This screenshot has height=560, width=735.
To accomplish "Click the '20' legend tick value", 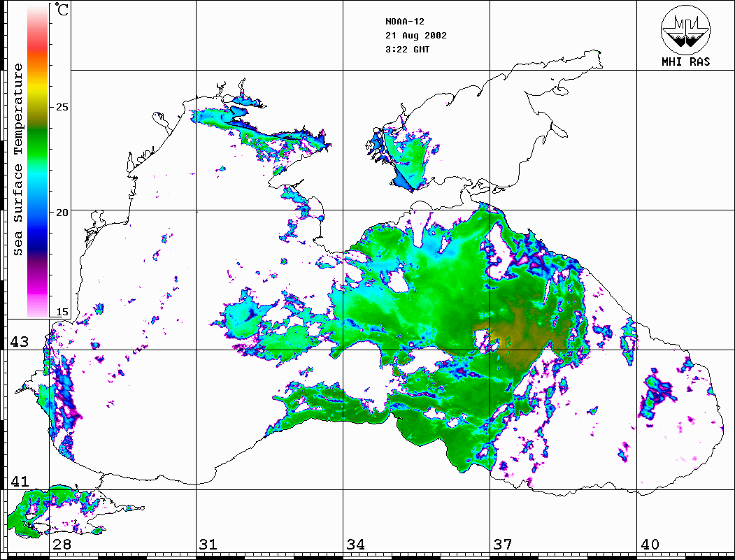I will [62, 213].
